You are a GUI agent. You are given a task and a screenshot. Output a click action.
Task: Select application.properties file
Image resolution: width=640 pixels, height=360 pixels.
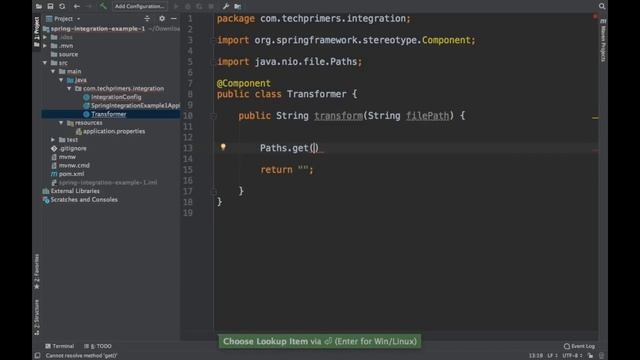click(114, 131)
